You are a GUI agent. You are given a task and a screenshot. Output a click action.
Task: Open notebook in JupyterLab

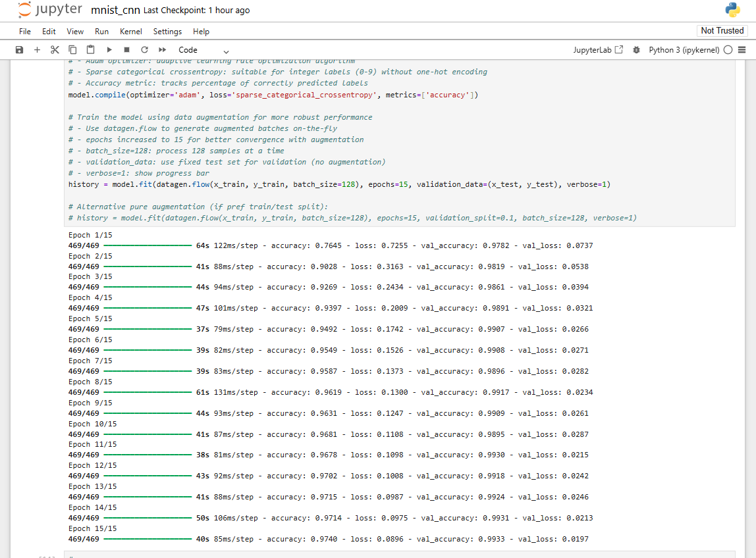pos(597,50)
